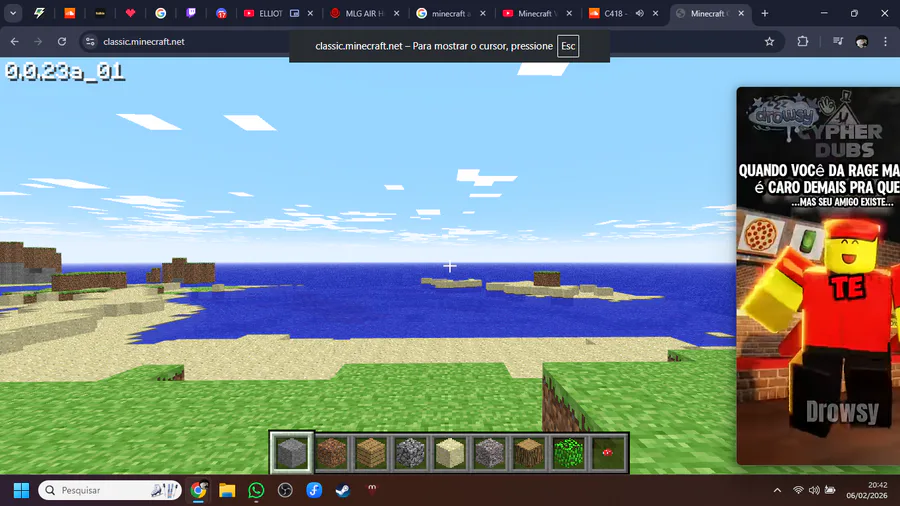Viewport: 900px width, 506px height.
Task: Switch to pinned Twitch tab
Action: pyautogui.click(x=191, y=13)
